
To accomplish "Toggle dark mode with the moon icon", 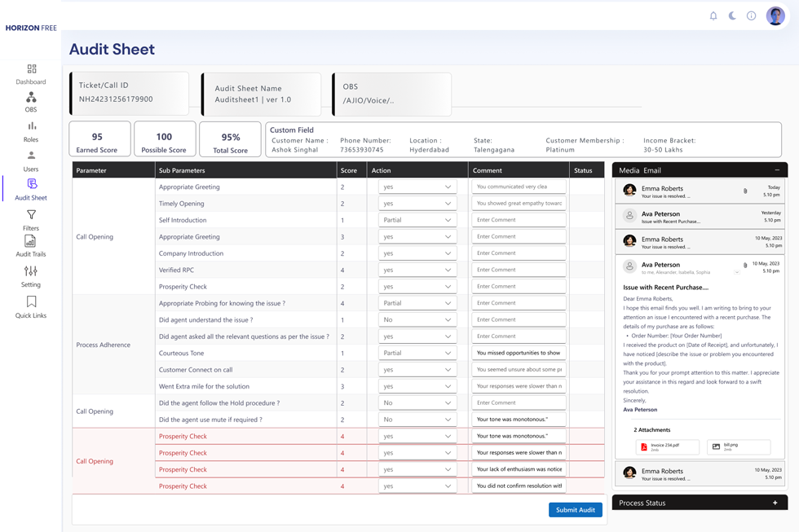I will 732,15.
